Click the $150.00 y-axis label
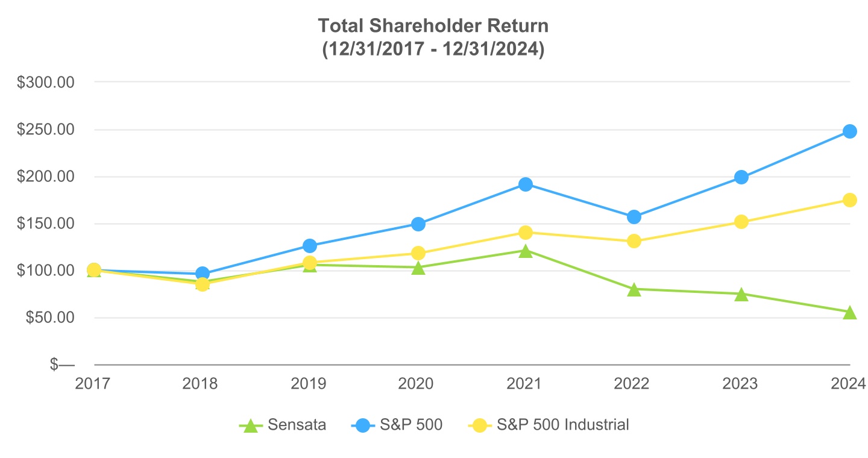Screen dimensions: 868x458 point(46,224)
